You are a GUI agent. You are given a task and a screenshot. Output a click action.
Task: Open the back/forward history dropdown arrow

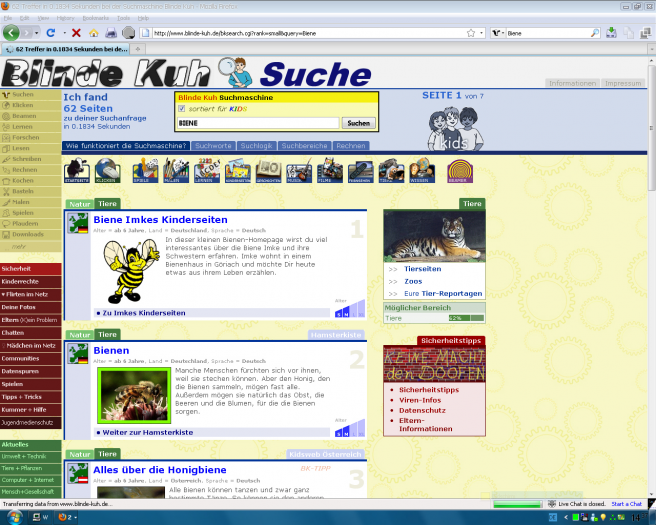coord(37,33)
